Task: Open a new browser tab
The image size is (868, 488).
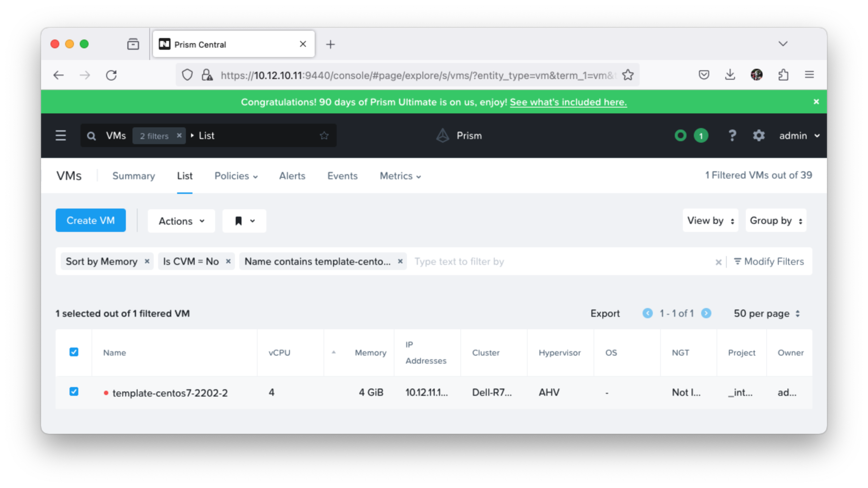Action: coord(330,44)
